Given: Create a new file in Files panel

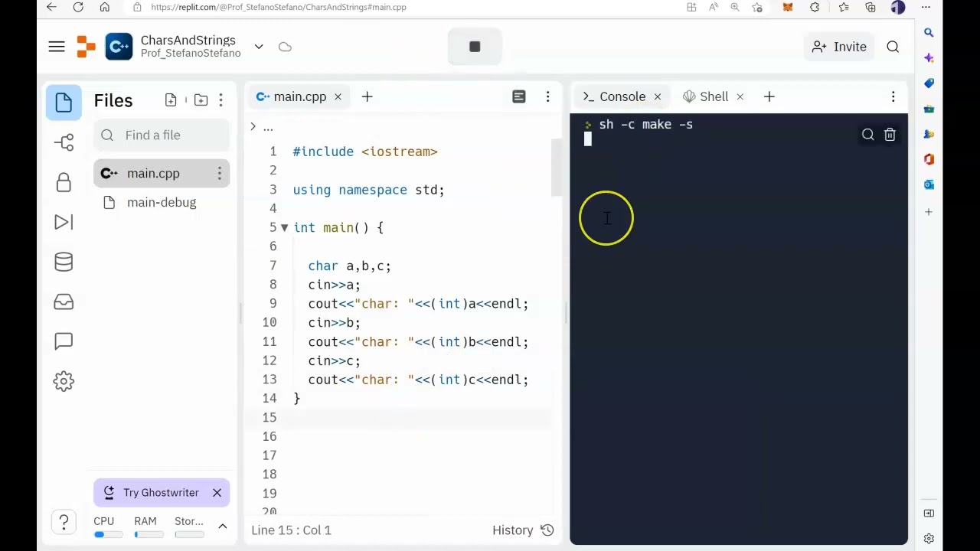Looking at the screenshot, I should [x=171, y=100].
